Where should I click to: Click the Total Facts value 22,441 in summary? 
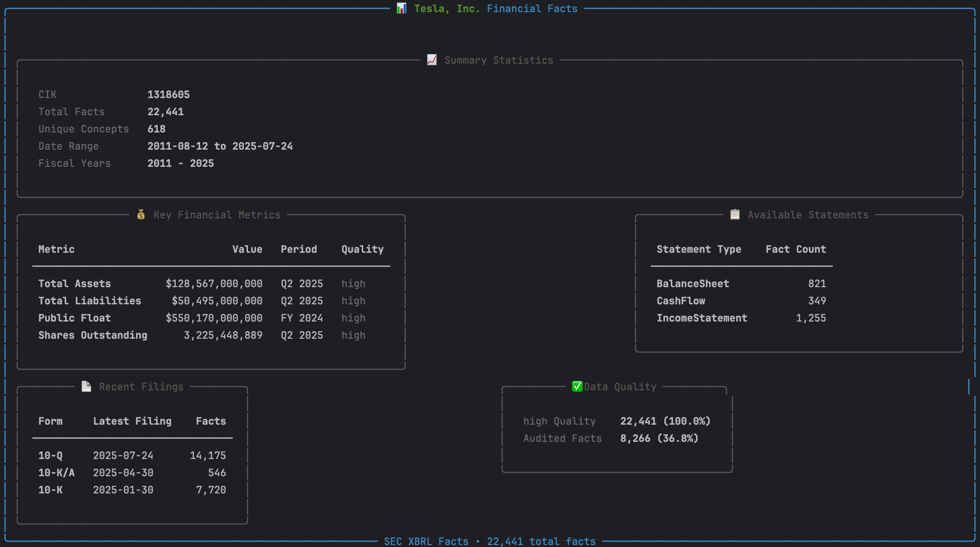coord(166,112)
